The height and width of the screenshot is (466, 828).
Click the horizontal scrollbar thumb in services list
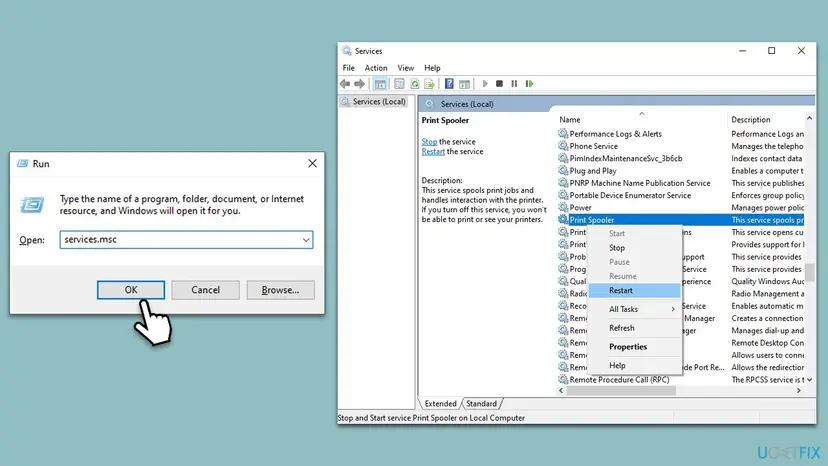[x=621, y=390]
